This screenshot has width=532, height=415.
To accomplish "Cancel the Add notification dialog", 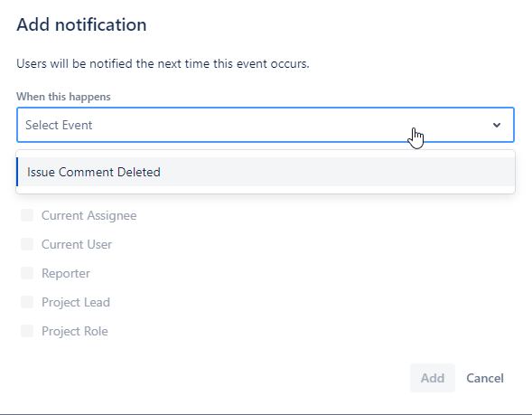I will (485, 378).
